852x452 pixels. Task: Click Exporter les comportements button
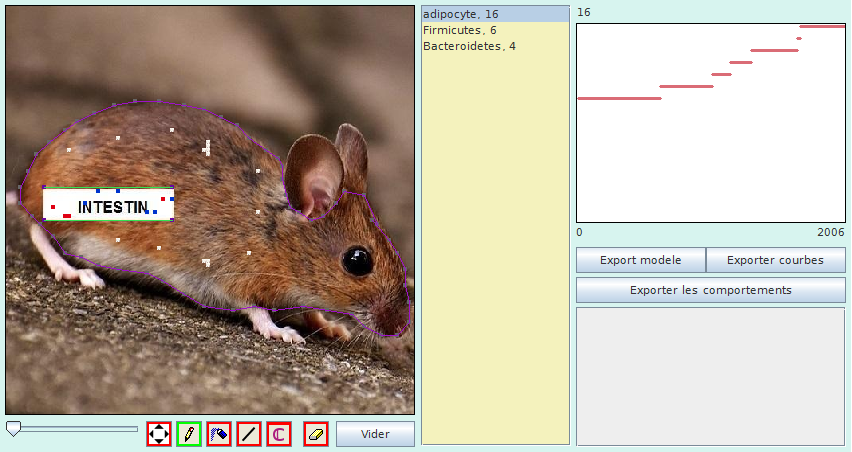click(x=710, y=290)
